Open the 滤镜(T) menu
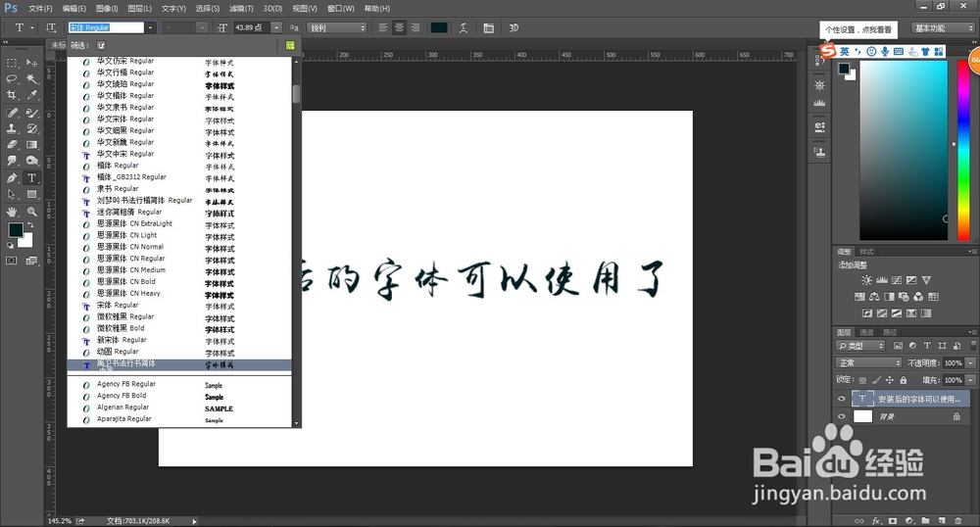Image resolution: width=980 pixels, height=527 pixels. pos(241,8)
